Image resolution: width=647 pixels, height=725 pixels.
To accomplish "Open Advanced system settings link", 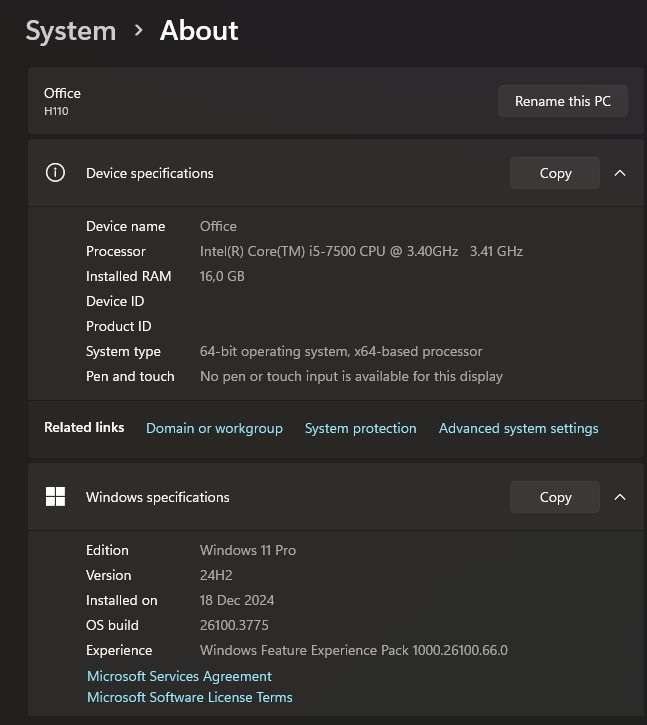I will point(518,428).
